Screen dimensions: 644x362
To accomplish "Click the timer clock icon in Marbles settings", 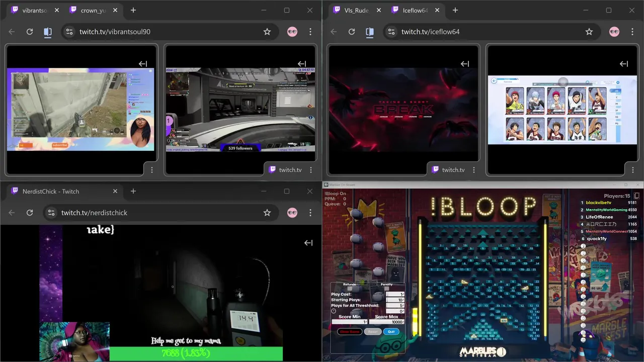I will tap(334, 311).
